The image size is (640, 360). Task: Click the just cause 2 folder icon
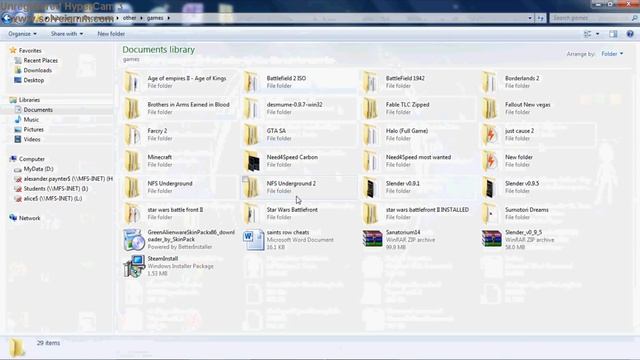click(x=489, y=135)
